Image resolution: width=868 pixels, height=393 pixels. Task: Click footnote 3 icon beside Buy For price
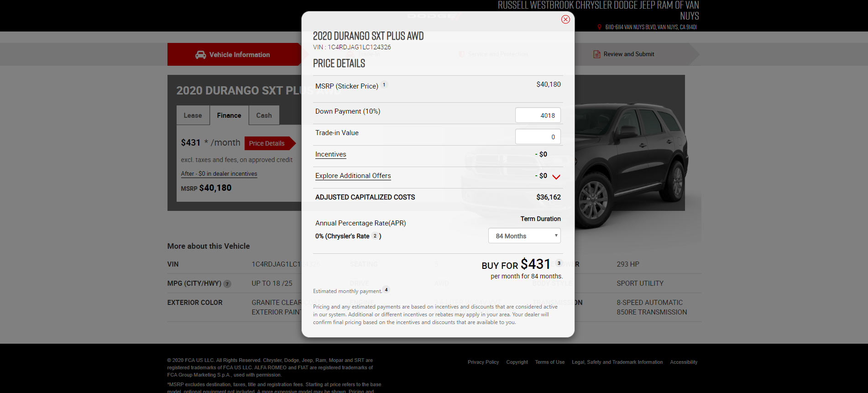[x=559, y=263]
